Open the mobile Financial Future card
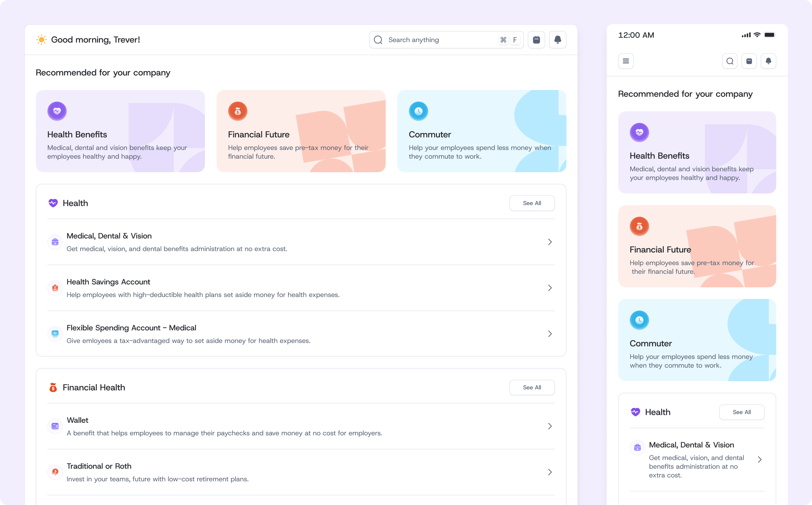812x505 pixels. pos(697,246)
